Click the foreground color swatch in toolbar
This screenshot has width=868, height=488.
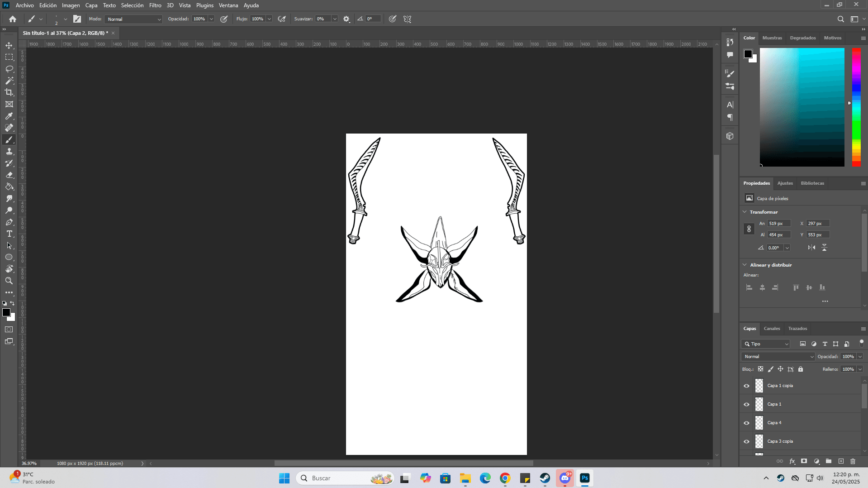coord(6,312)
